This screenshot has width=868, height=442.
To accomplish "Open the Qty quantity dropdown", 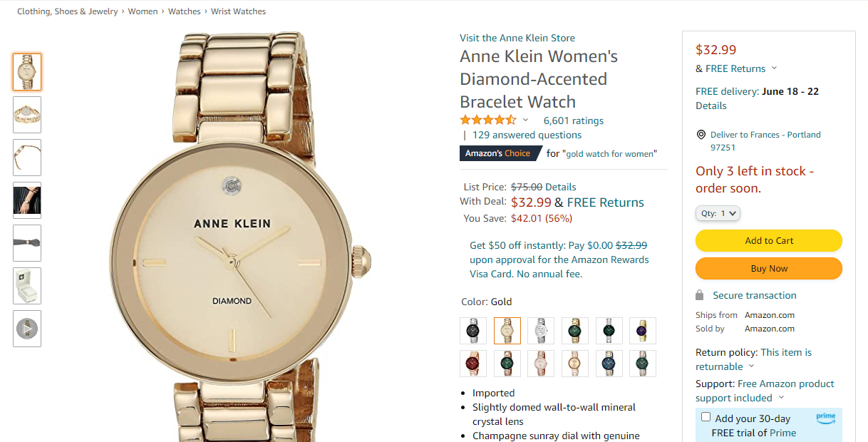I will coord(718,213).
